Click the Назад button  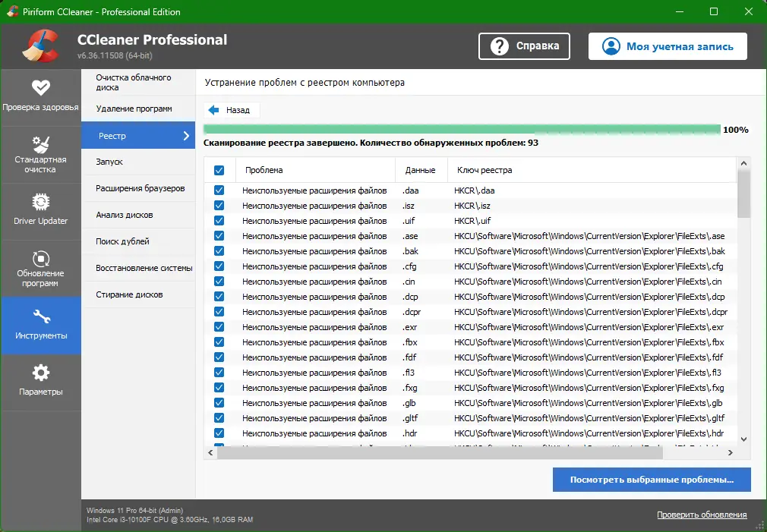[x=232, y=110]
